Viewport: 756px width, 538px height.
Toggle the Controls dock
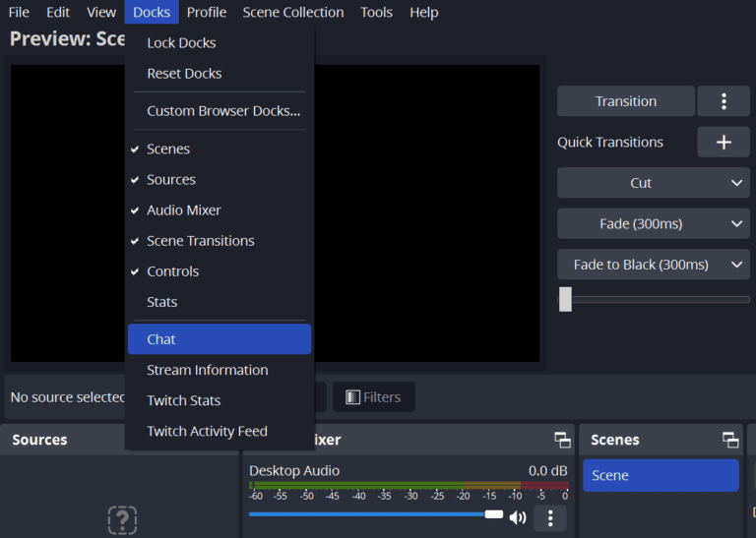point(220,271)
